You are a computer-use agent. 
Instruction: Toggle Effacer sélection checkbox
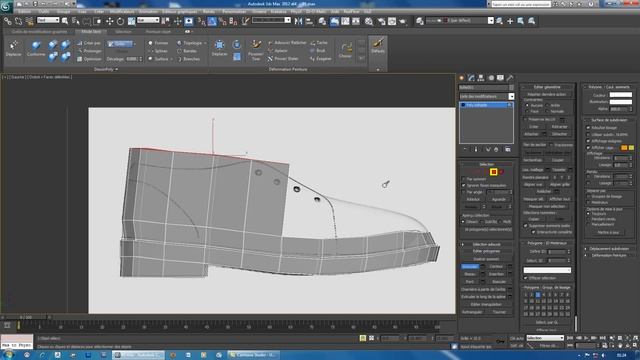(x=526, y=278)
